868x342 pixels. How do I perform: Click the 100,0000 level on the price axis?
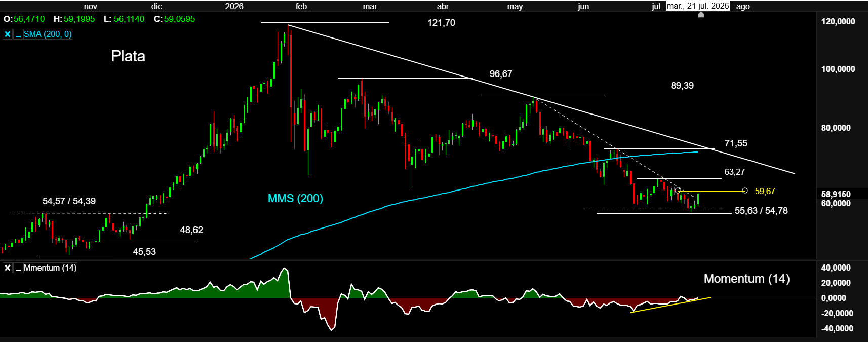(x=838, y=69)
